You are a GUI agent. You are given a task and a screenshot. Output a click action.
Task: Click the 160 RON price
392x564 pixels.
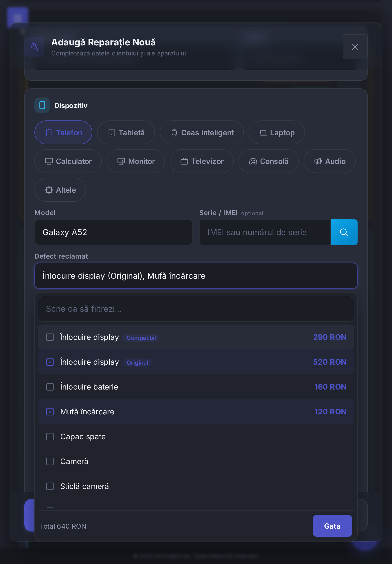tap(330, 387)
